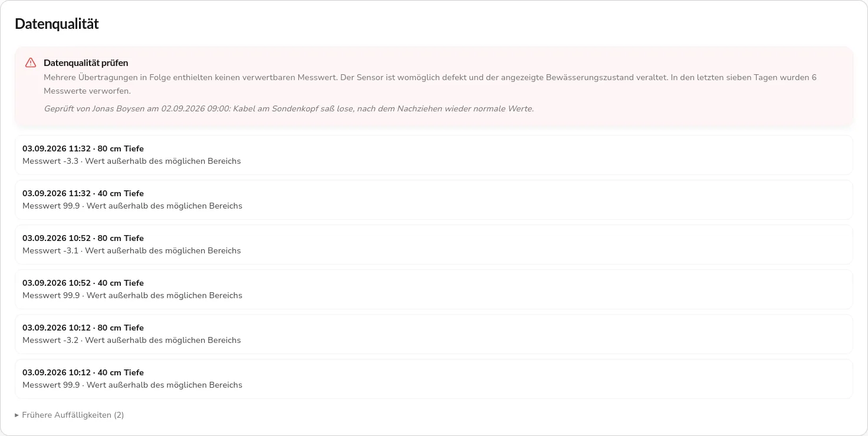Click the Messwert -3.3 reading line

(x=131, y=161)
